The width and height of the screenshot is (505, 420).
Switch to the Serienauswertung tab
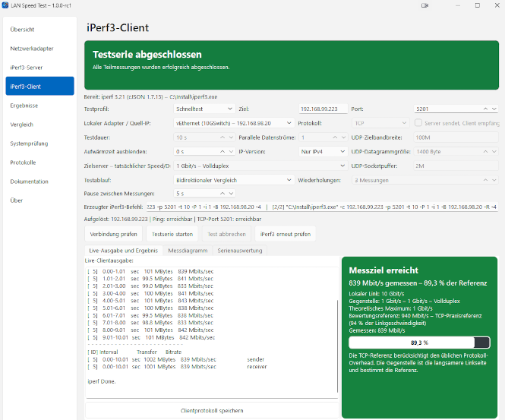pos(240,251)
